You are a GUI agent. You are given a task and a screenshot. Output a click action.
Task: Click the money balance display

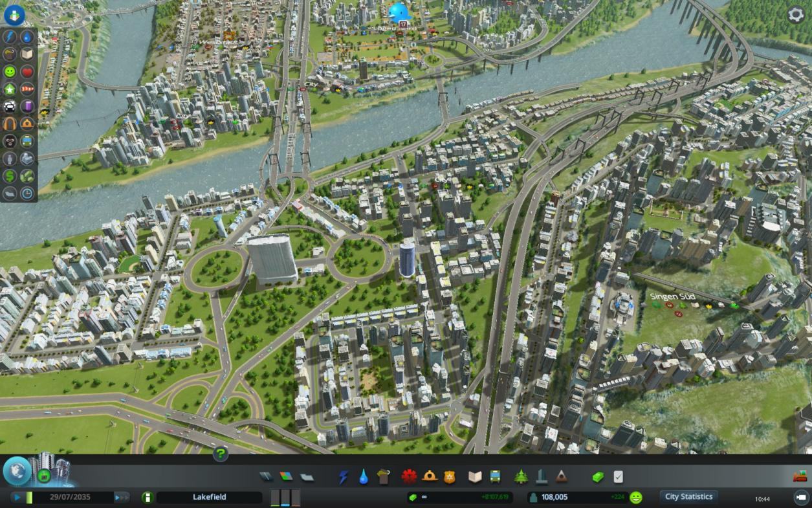coord(459,498)
